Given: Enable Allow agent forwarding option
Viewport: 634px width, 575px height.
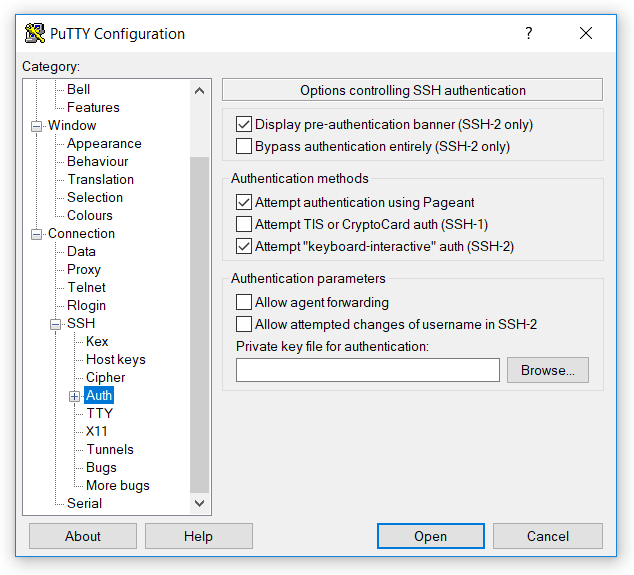Looking at the screenshot, I should click(243, 302).
